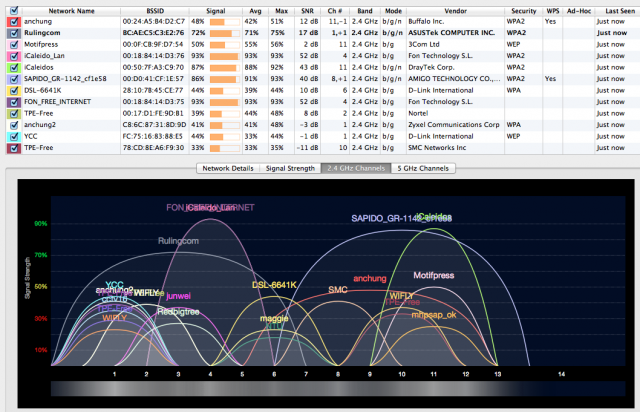Click vendor ASUSTek COMPUTER INC.
This screenshot has height=412, width=640.
(x=451, y=33)
